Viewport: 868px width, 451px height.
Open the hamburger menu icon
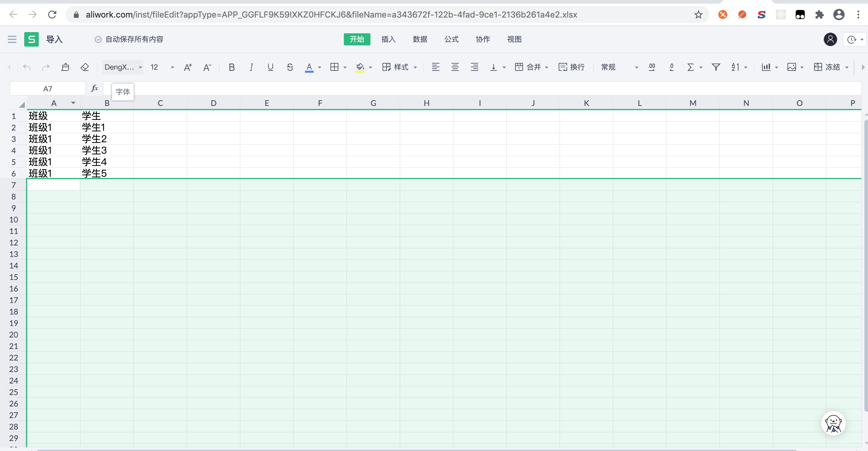pyautogui.click(x=12, y=39)
